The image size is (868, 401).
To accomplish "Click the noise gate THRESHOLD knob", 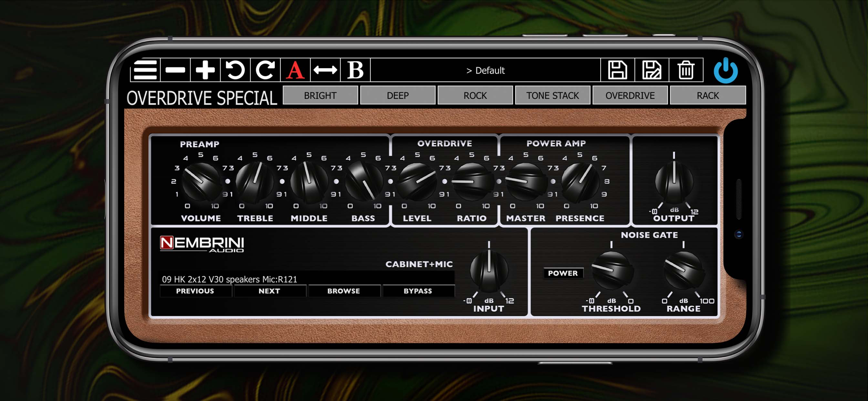I will pos(612,271).
